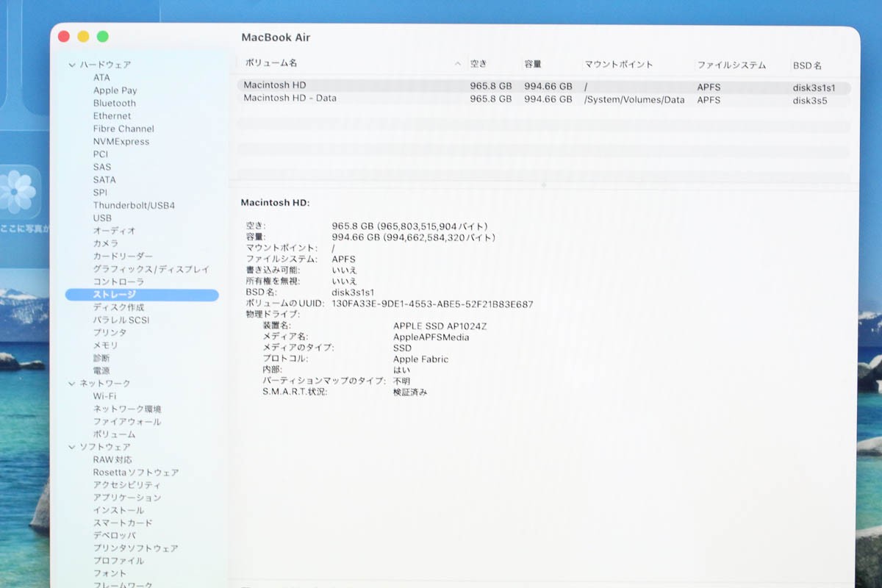The image size is (882, 588).
Task: Select SATA in the sidebar
Action: click(104, 180)
